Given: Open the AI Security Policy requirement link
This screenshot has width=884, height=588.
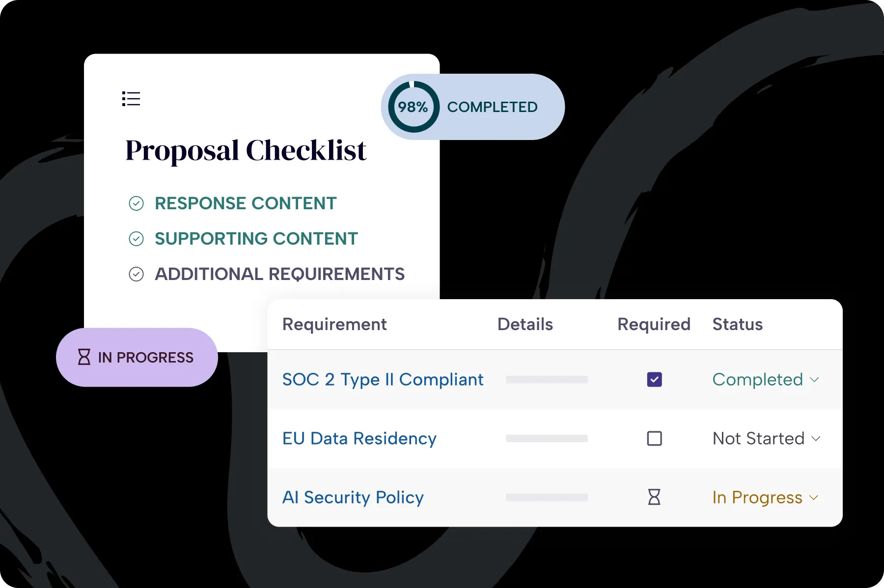Looking at the screenshot, I should (x=353, y=497).
